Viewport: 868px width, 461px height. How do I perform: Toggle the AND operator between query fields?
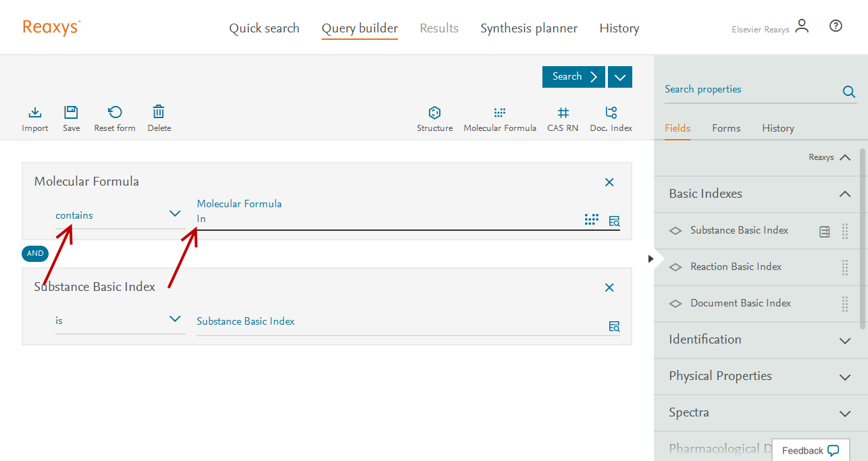pos(35,254)
